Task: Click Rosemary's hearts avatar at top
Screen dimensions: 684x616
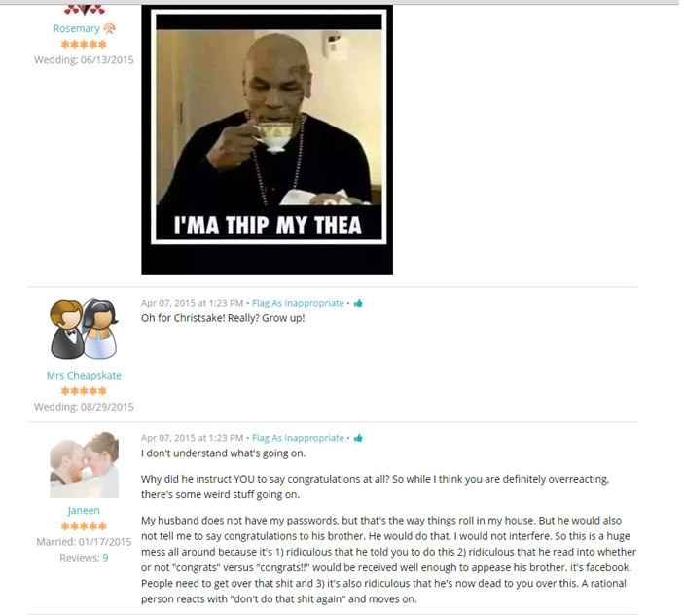Action: pos(85,9)
